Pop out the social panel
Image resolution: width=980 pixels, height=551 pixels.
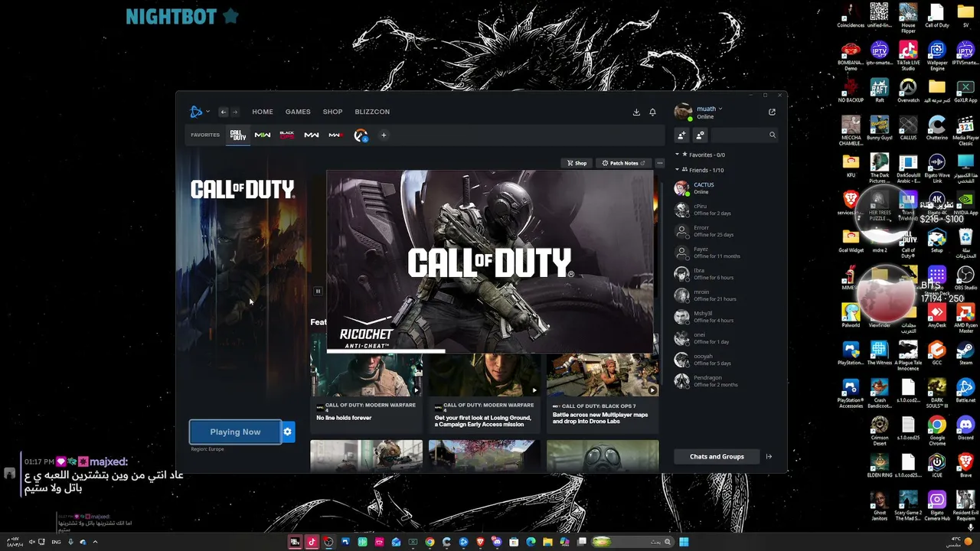772,112
